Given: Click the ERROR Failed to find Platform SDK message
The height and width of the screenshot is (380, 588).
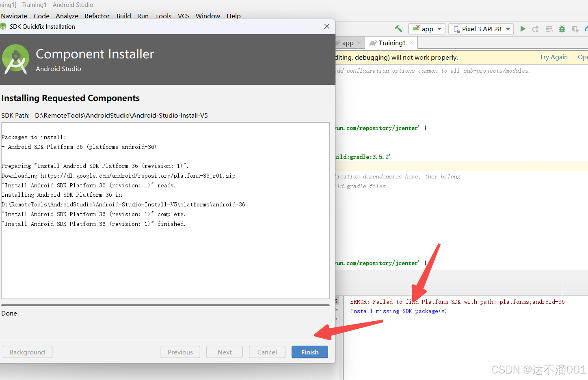Looking at the screenshot, I should pos(457,302).
